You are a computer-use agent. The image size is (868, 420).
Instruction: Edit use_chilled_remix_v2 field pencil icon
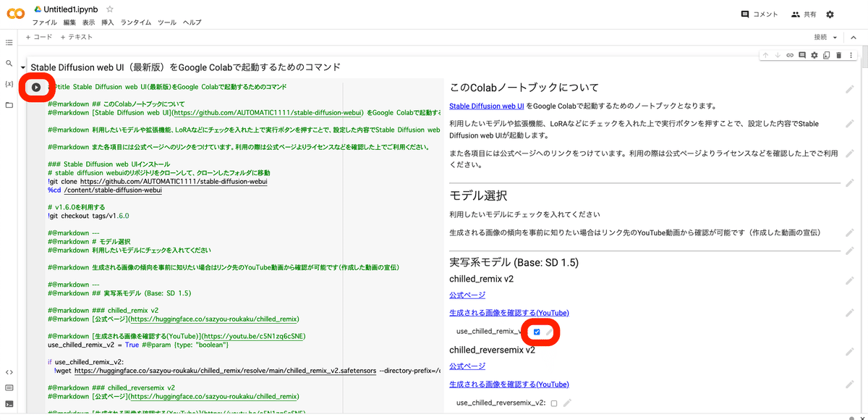(549, 332)
